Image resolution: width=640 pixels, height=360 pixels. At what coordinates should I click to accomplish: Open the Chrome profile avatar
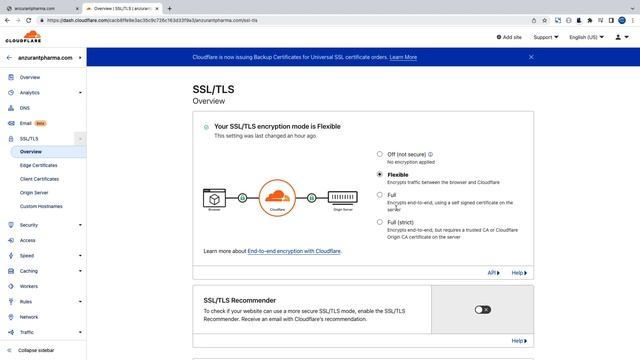(x=622, y=20)
